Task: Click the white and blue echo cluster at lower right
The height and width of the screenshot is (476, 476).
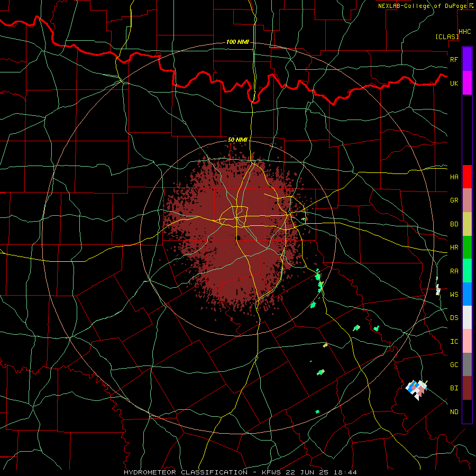Action: tap(417, 389)
